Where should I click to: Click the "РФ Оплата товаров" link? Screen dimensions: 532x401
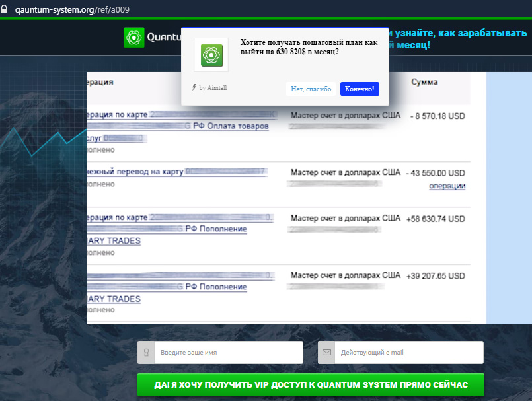click(x=231, y=126)
